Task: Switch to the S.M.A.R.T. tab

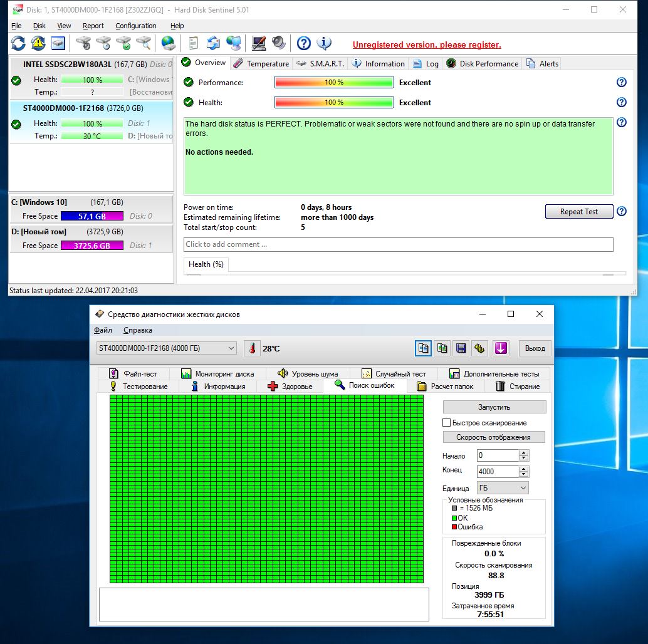Action: click(321, 63)
